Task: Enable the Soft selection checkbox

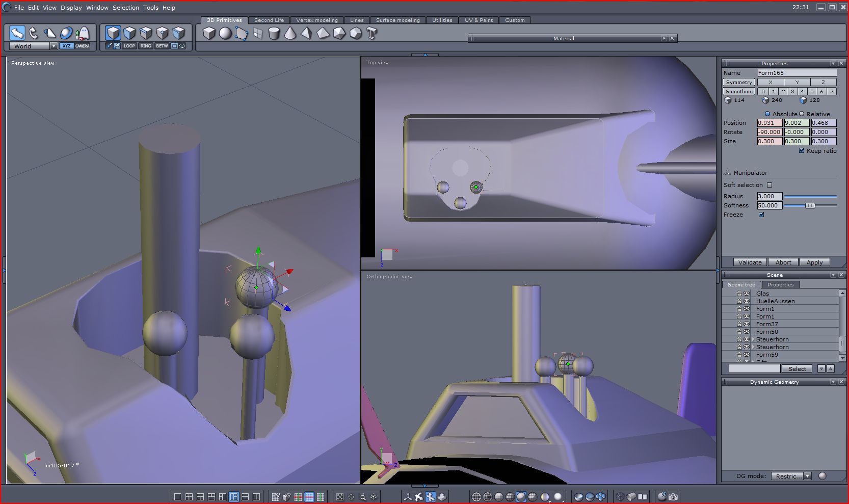Action: [x=770, y=185]
